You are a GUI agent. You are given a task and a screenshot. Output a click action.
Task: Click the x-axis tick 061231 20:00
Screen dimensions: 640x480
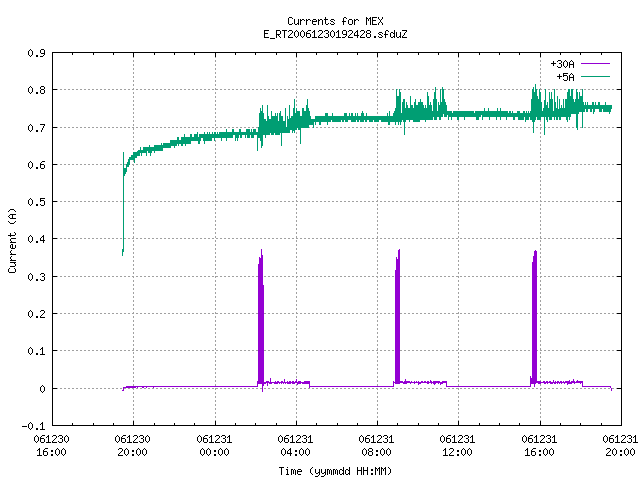pyautogui.click(x=620, y=446)
